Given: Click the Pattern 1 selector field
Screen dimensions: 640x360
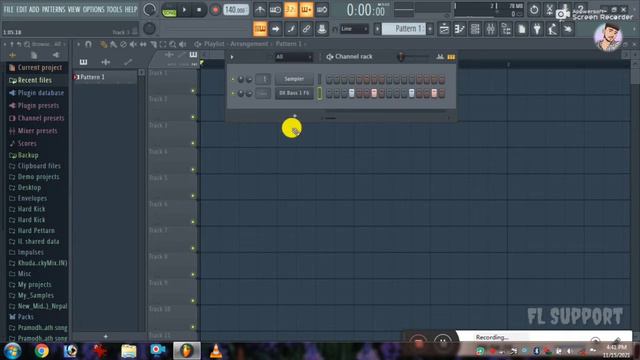Looking at the screenshot, I should click(404, 29).
